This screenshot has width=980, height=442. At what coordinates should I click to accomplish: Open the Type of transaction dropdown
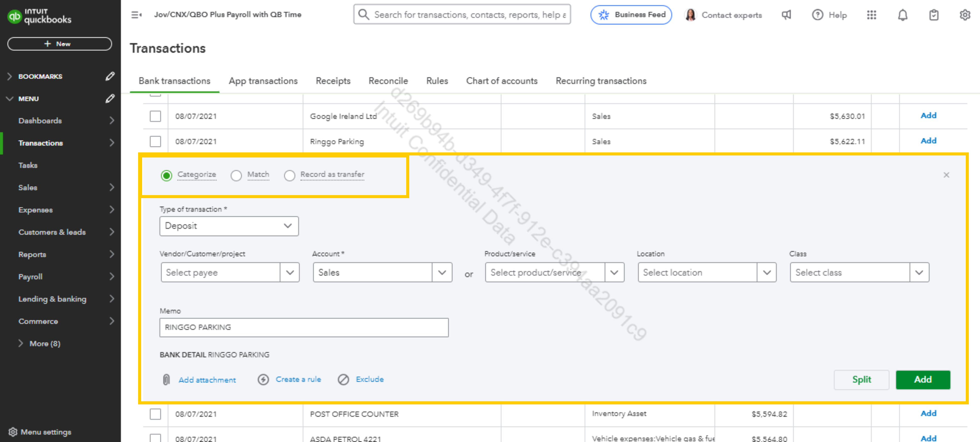(229, 226)
